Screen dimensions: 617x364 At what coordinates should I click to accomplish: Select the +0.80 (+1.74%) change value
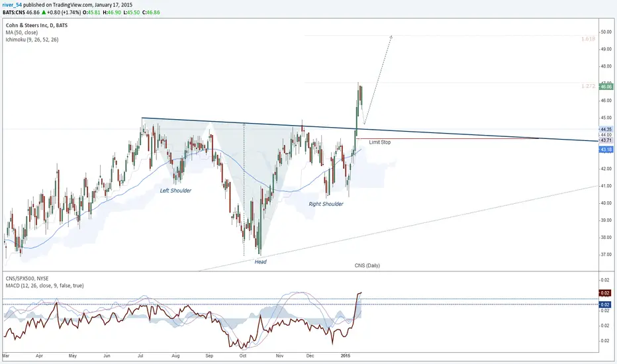click(x=64, y=12)
